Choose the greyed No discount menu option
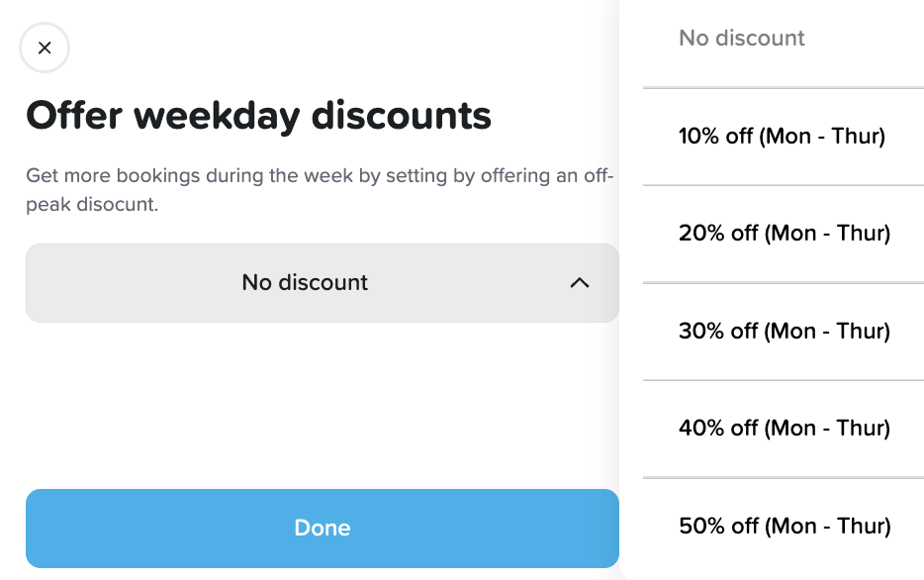924x580 pixels. 742,39
